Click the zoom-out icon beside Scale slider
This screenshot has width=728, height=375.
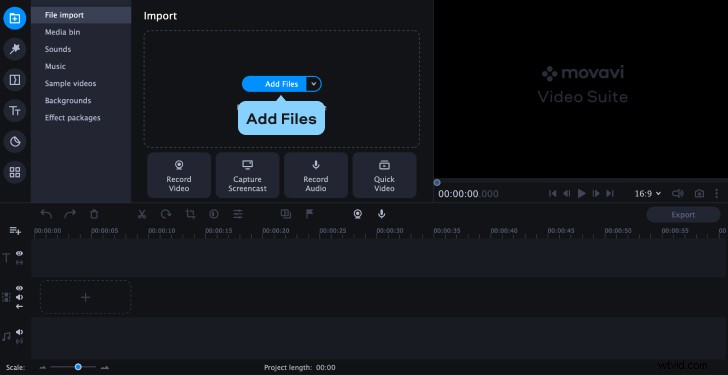[43, 368]
